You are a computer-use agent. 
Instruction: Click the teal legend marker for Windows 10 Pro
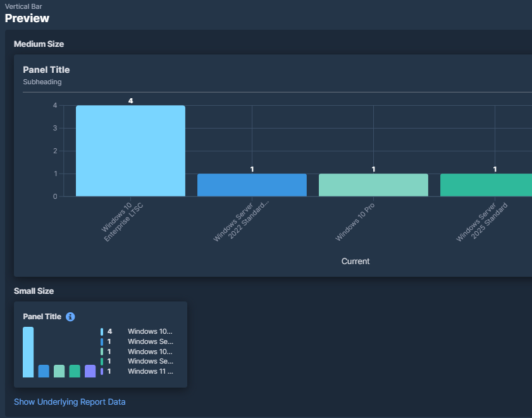tap(101, 351)
